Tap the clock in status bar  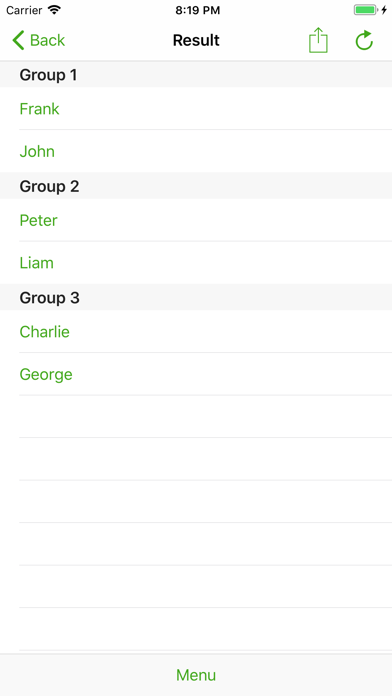click(x=198, y=10)
